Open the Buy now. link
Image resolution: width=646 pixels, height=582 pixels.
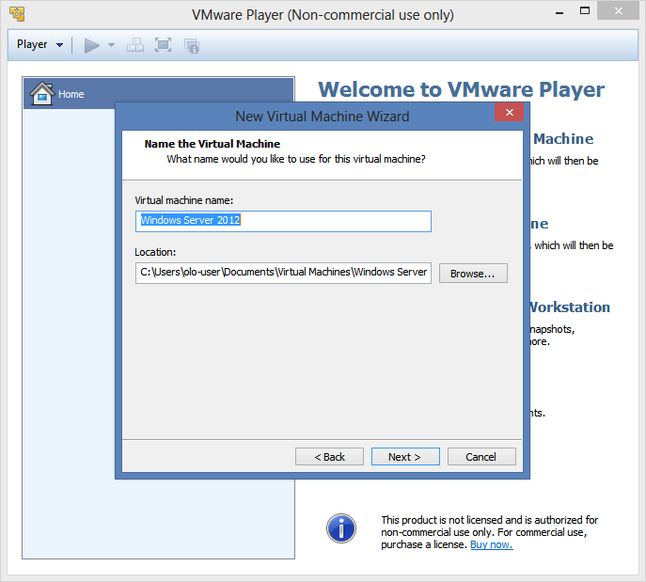(x=492, y=545)
